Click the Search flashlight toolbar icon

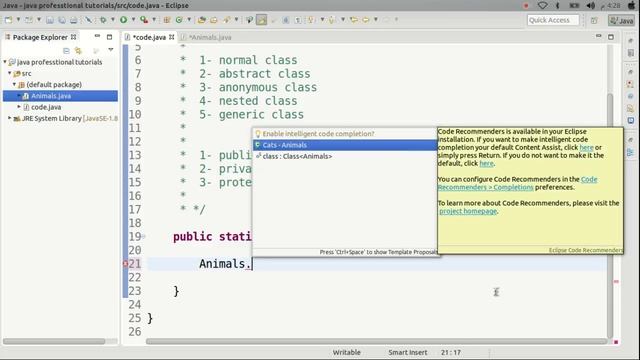point(227,20)
